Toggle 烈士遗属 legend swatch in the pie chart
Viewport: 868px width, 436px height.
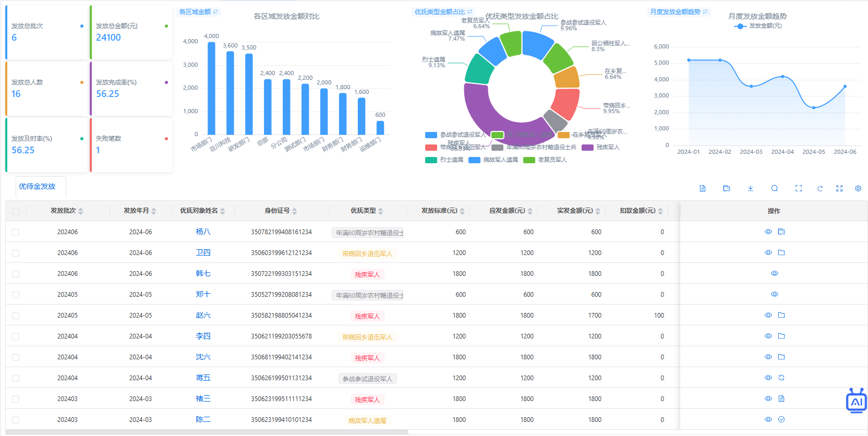pos(431,160)
